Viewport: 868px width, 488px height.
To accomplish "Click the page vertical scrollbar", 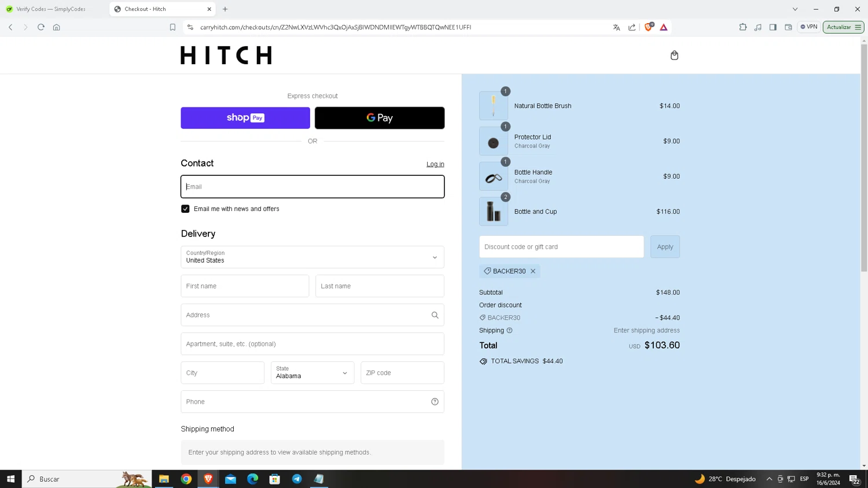I will tap(864, 157).
